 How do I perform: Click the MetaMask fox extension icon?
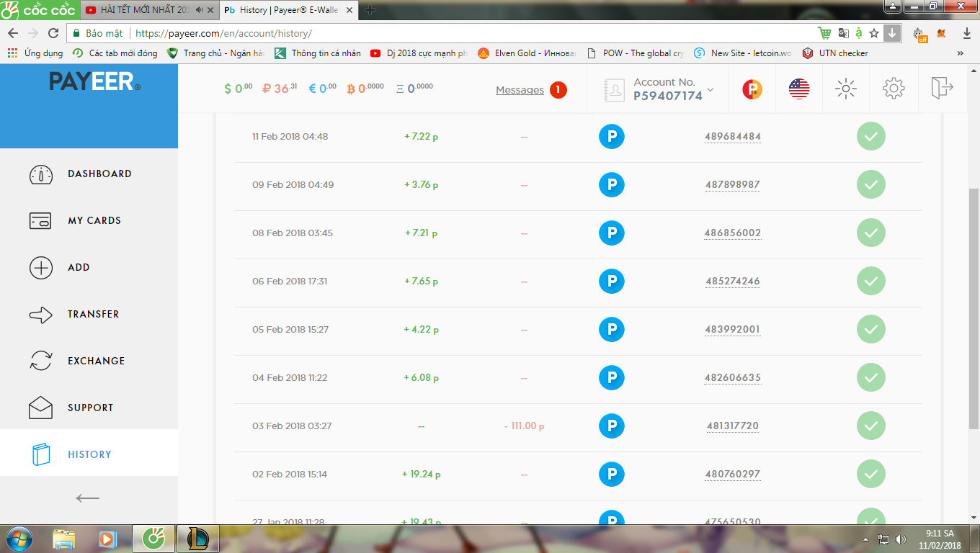(x=942, y=34)
